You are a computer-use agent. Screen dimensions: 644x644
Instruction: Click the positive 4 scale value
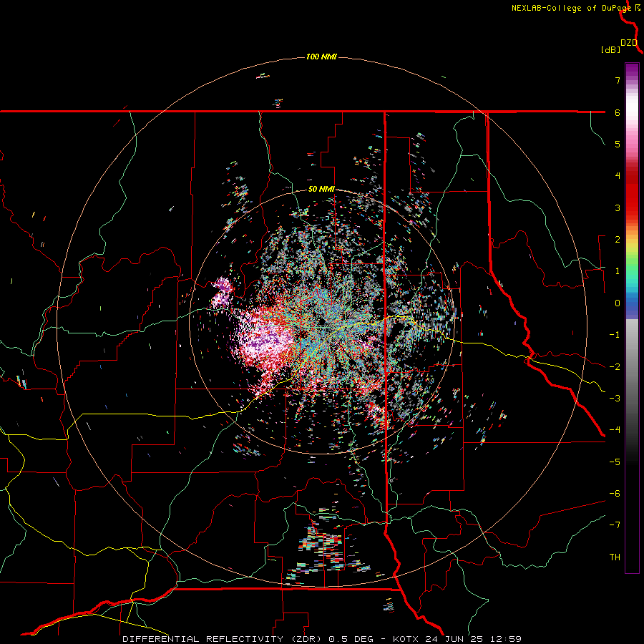(618, 176)
